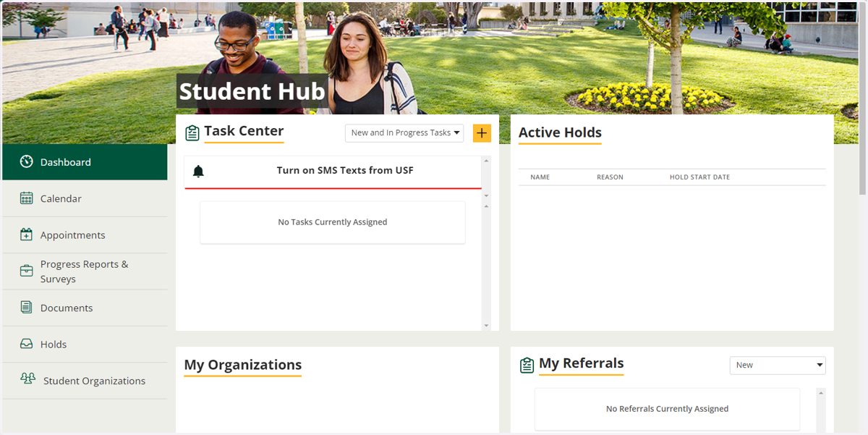
Task: Click the Documents page icon
Action: tap(27, 308)
